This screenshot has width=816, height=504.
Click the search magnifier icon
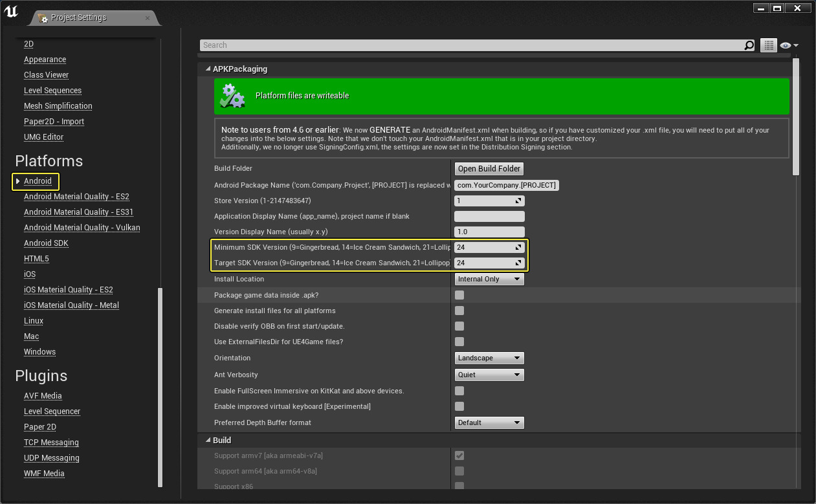tap(749, 45)
